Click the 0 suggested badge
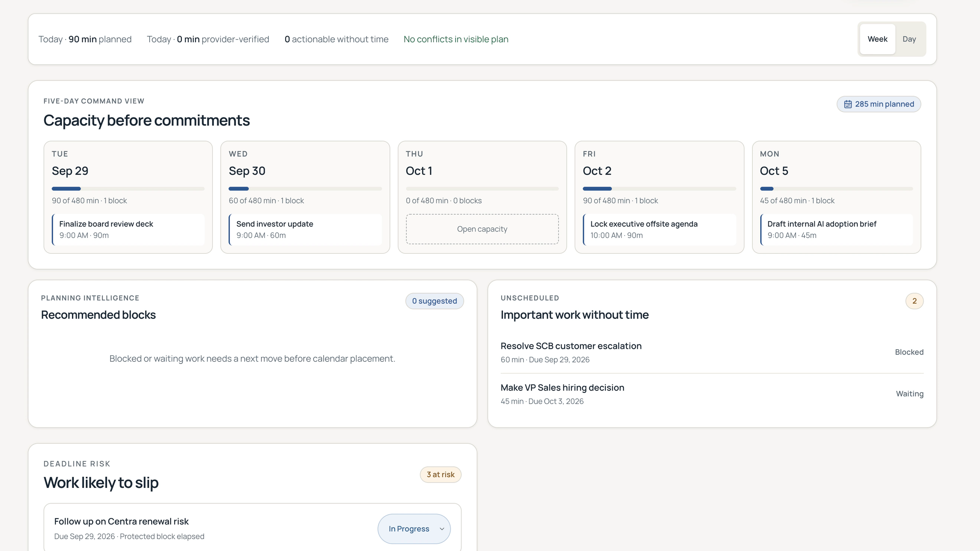 [x=434, y=301]
